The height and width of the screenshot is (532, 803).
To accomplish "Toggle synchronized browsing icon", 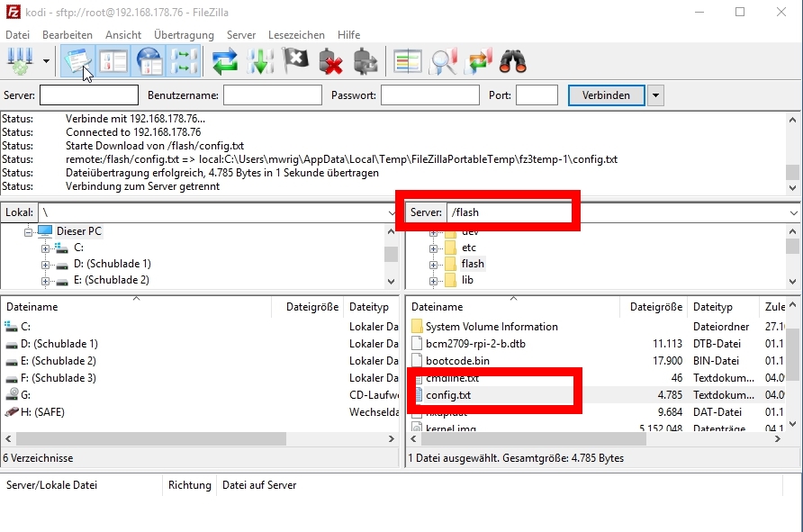I will (x=479, y=62).
